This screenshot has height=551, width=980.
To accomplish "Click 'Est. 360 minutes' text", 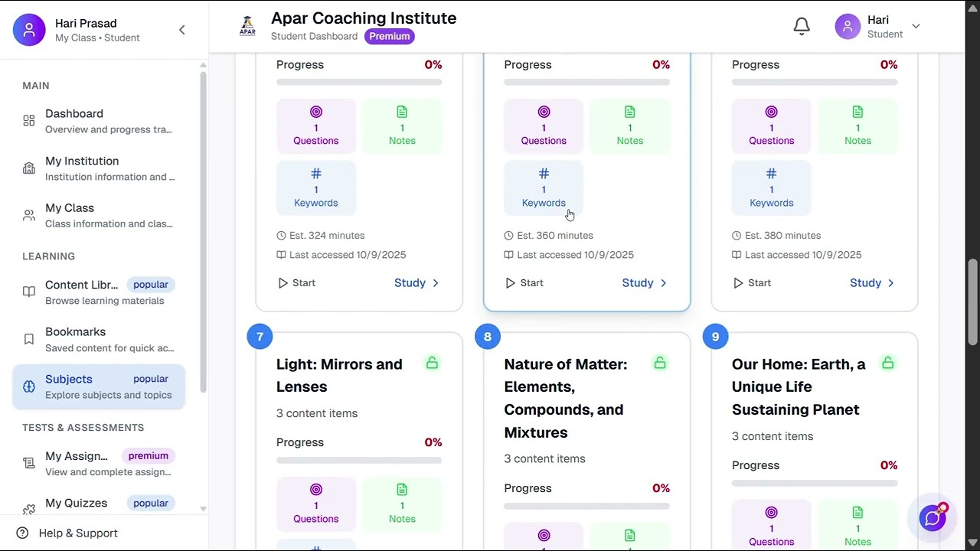I will coord(555,236).
